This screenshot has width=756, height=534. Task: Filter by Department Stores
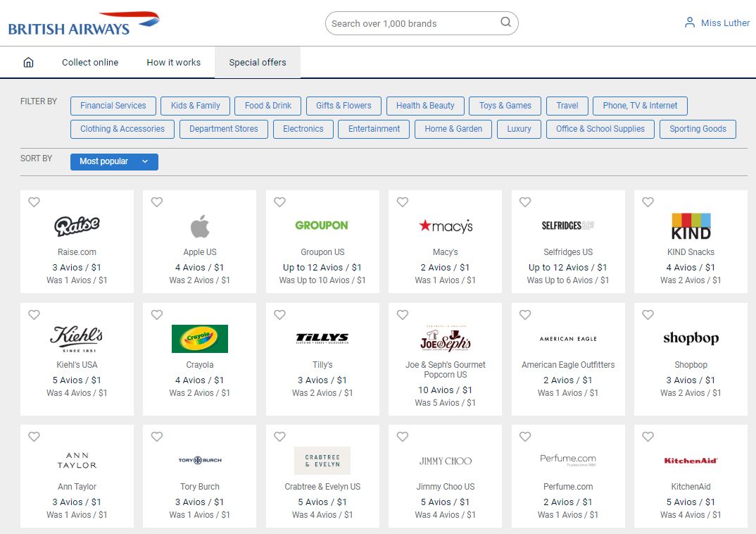point(224,129)
